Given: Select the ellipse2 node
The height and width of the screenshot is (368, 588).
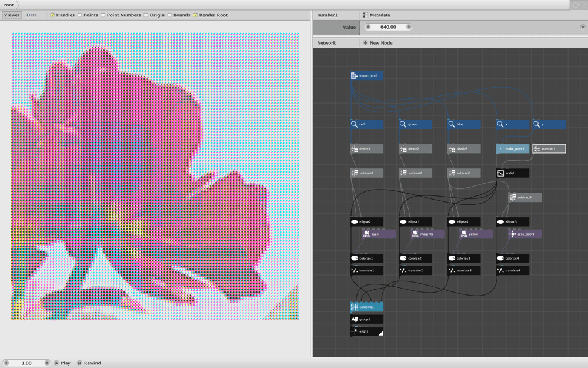Looking at the screenshot, I should 367,222.
